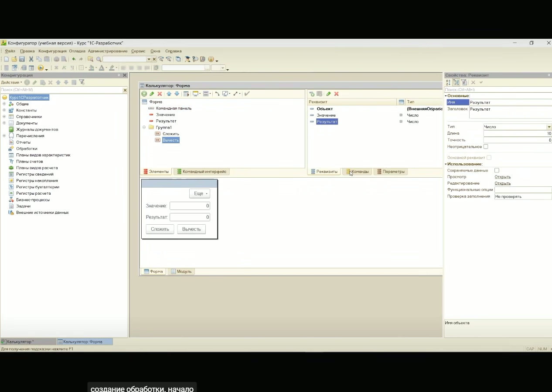Click the add attribute icon in Реквизит panel
Viewport: 552px width, 392px height.
[x=312, y=94]
